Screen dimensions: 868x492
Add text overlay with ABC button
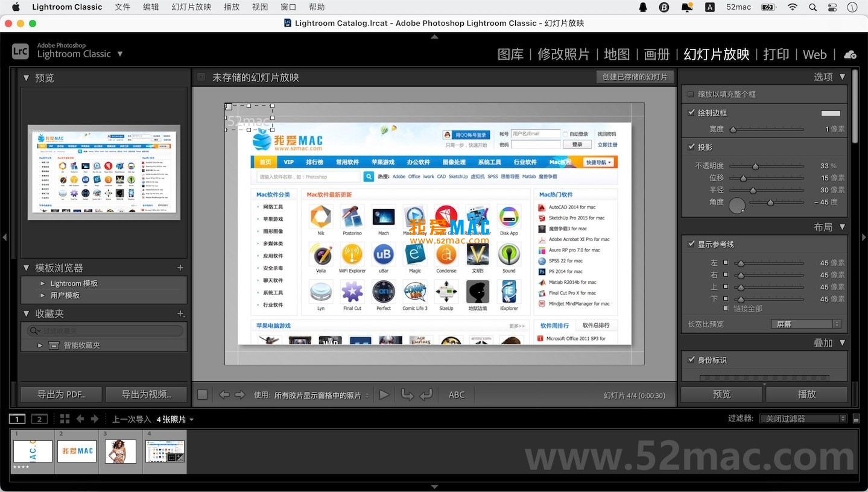457,395
